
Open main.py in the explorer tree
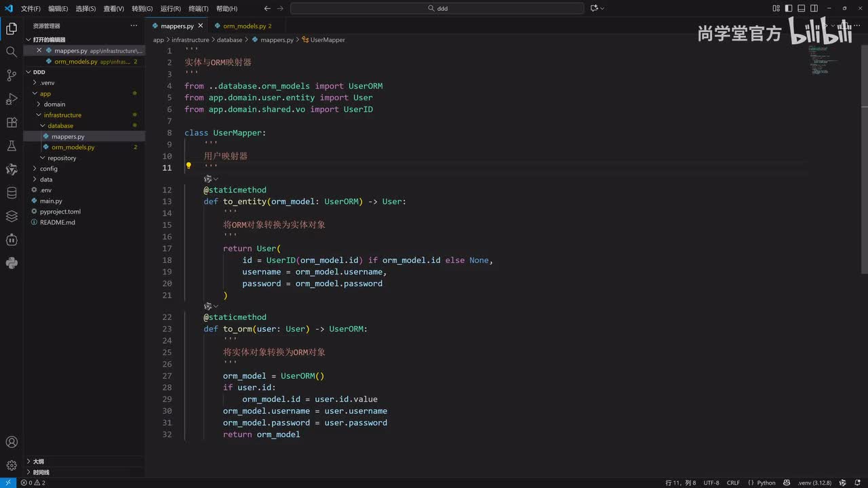[x=84, y=201]
